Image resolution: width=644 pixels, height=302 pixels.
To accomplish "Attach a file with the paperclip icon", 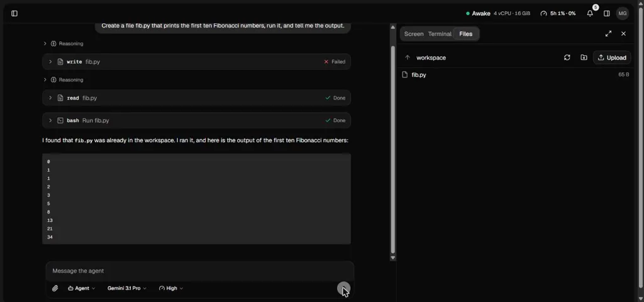I will [55, 288].
